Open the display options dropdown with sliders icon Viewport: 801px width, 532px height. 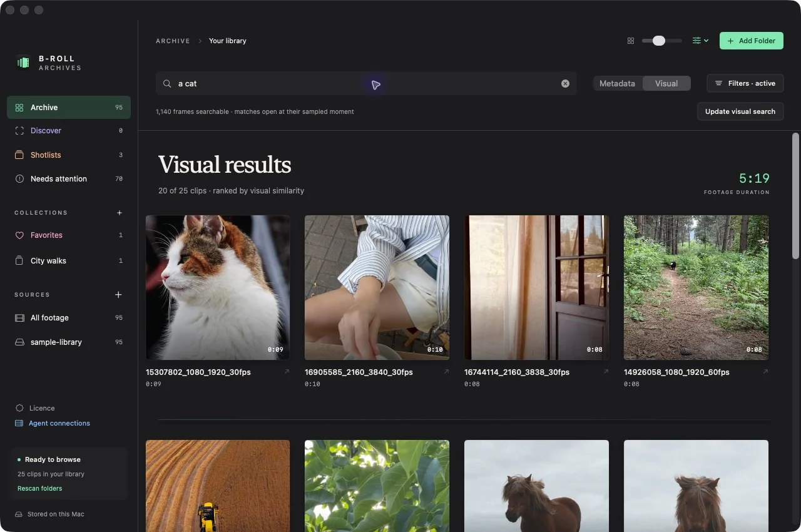(x=700, y=41)
